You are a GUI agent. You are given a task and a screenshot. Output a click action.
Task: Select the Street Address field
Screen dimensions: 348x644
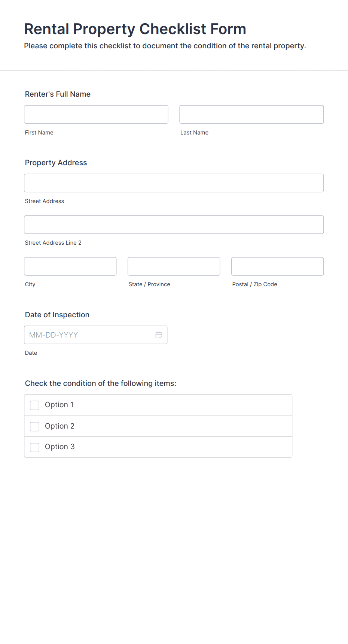click(174, 183)
